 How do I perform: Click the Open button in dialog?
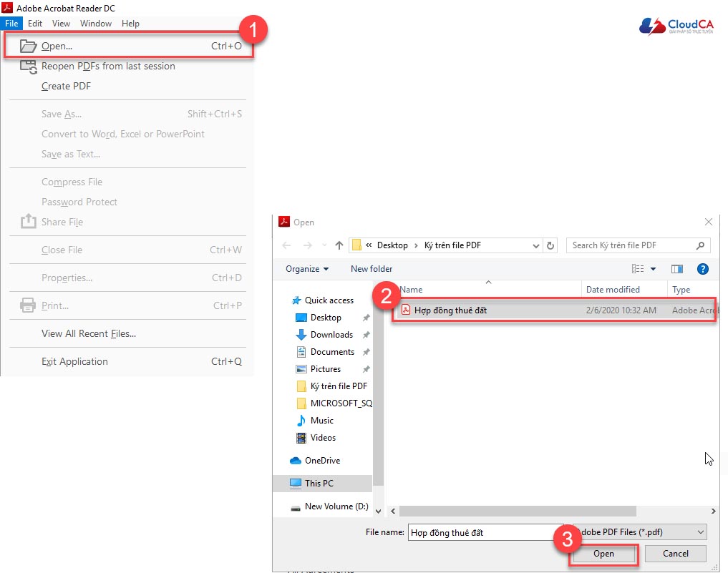click(x=603, y=554)
